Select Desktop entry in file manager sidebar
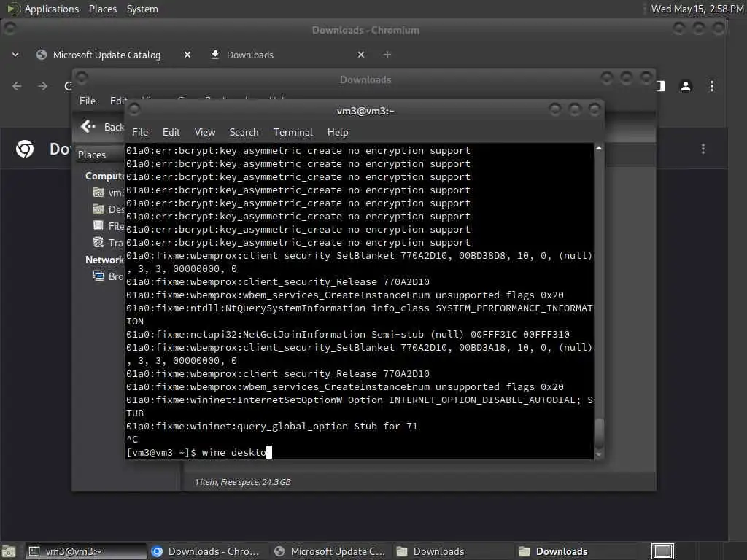The height and width of the screenshot is (560, 747). [109, 209]
